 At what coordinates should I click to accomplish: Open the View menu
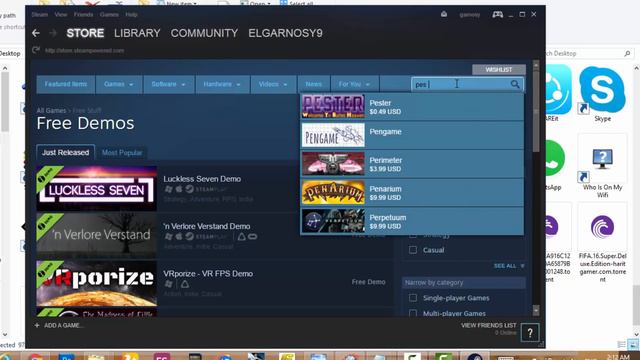pos(61,15)
